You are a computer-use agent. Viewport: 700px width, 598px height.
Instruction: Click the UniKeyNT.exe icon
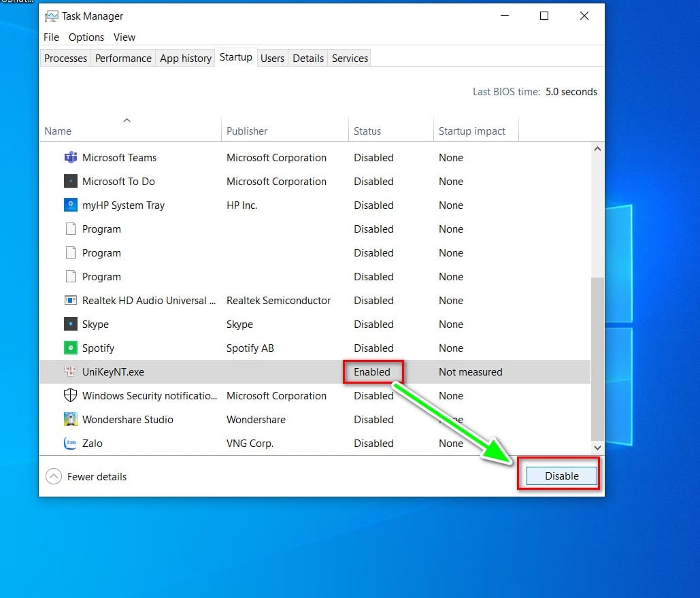70,371
